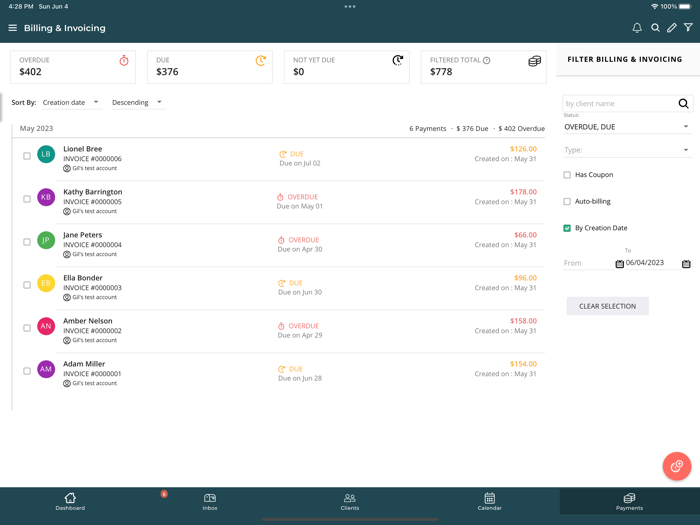Toggle the filter funnel icon

tap(688, 27)
